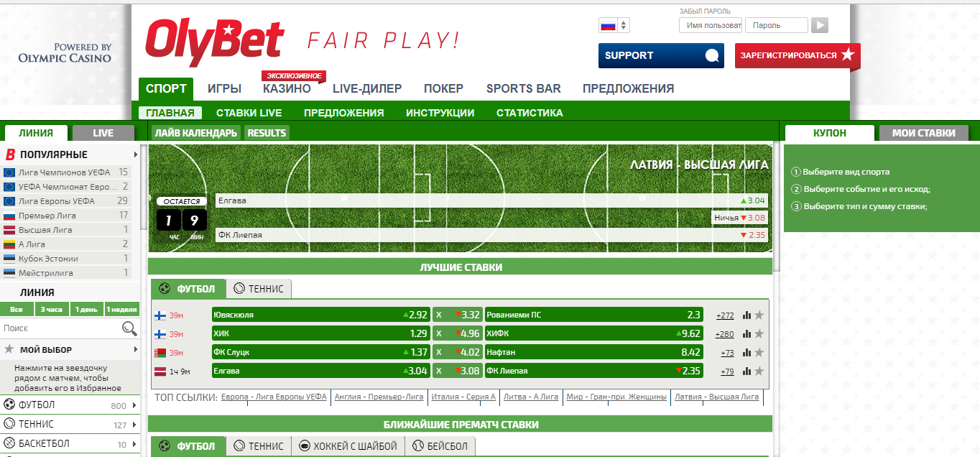980x457 pixels.
Task: Open Лига Европы УЕФА league
Action: 66,201
